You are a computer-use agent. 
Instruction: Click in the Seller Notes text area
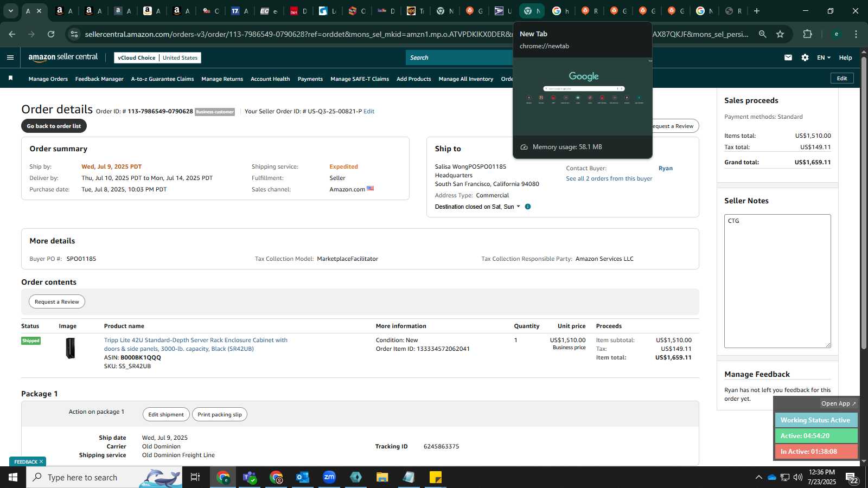[x=777, y=281]
